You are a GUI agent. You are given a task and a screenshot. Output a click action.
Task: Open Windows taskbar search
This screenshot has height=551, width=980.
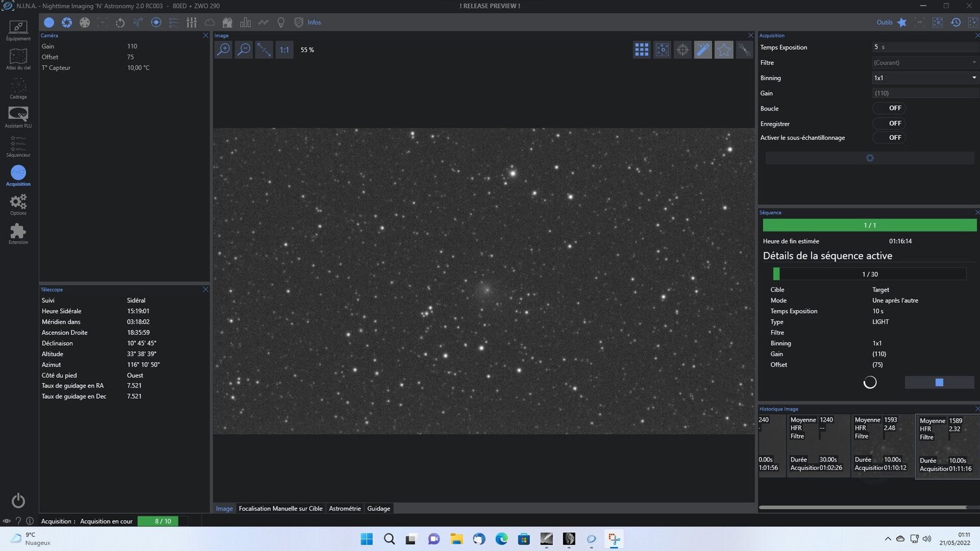389,539
